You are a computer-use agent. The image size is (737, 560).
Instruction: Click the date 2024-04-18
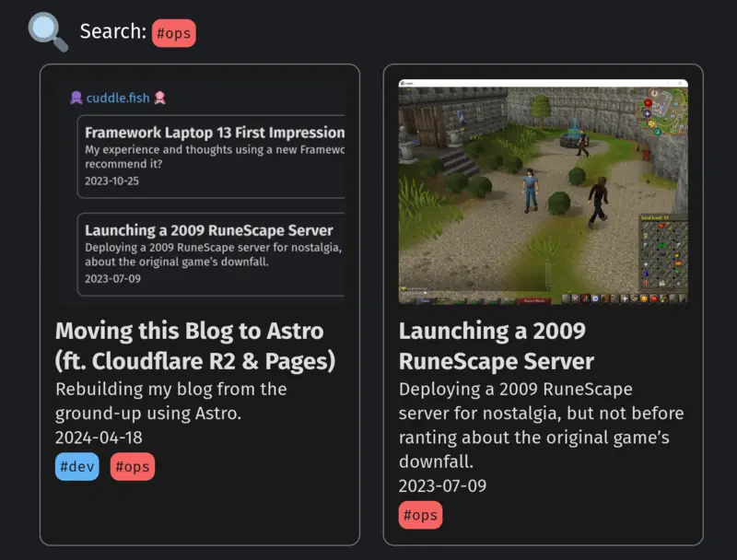click(99, 437)
